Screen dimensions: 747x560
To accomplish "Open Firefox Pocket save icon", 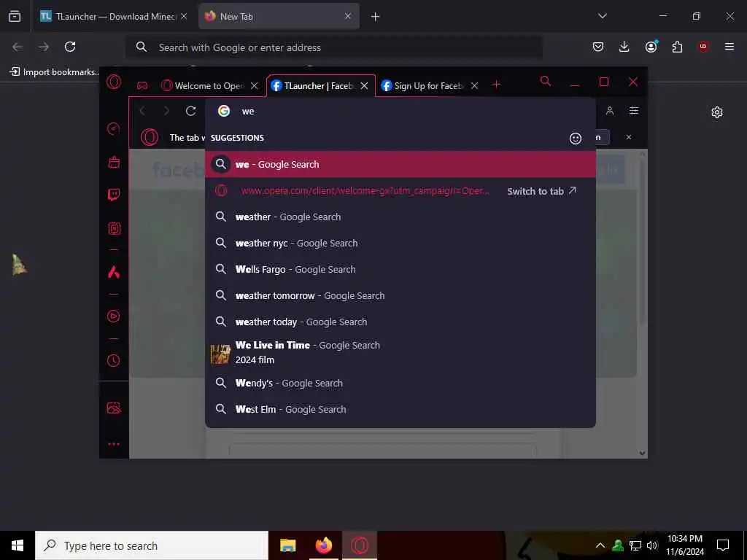I will click(x=598, y=47).
